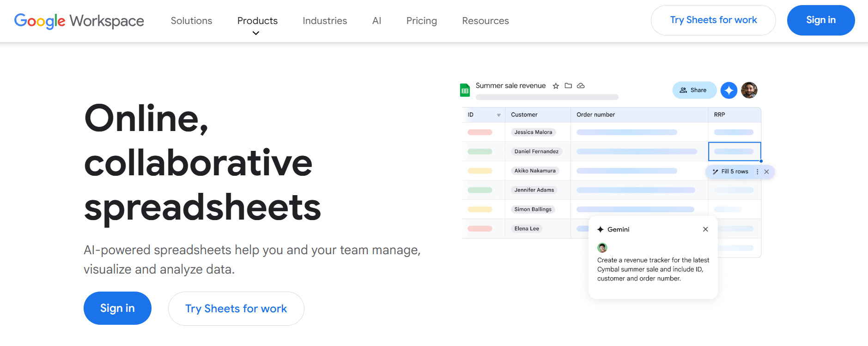Viewport: 868px width, 346px height.
Task: Click the cloud saved status icon
Action: pyautogui.click(x=581, y=86)
